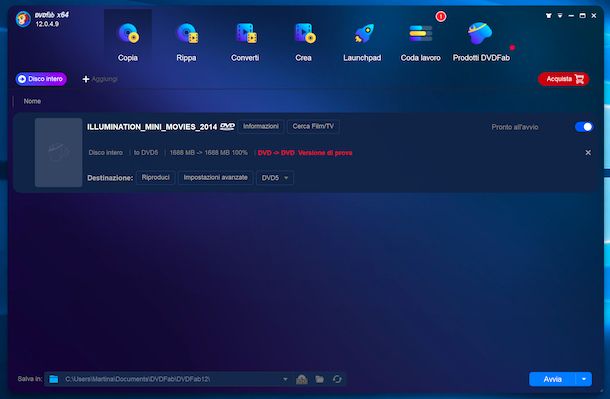Image resolution: width=610 pixels, height=399 pixels.
Task: Toggle the task enable switch
Action: click(x=584, y=127)
